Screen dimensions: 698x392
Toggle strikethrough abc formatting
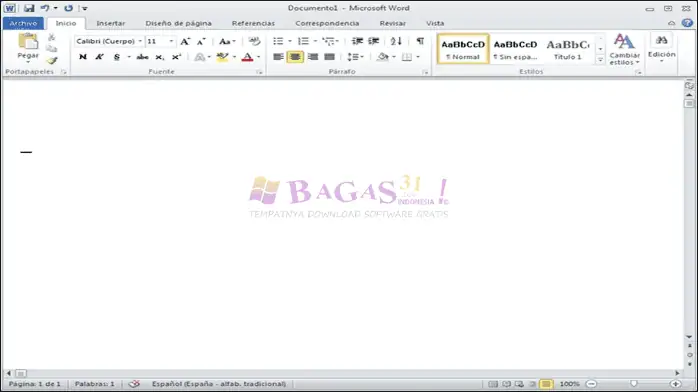coord(142,57)
